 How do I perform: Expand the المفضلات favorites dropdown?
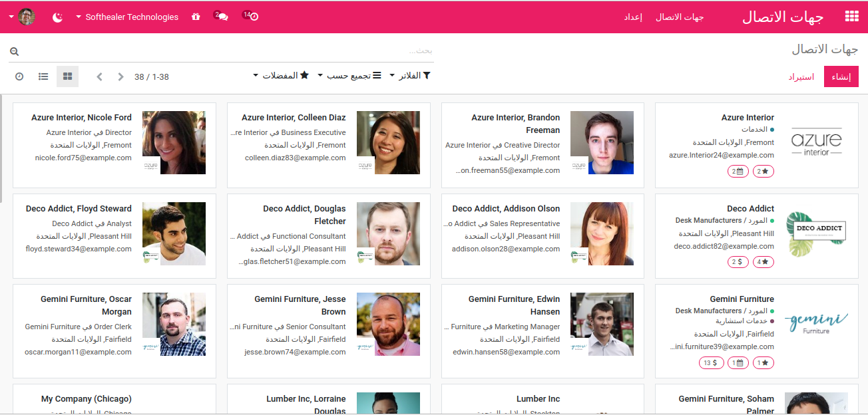pos(281,76)
